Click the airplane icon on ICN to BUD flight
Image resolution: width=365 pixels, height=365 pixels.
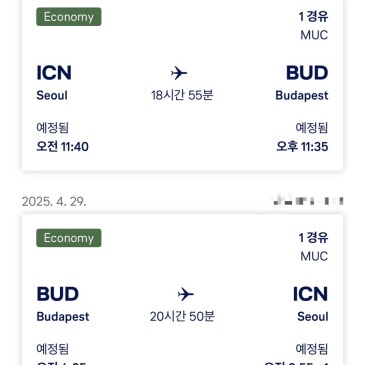coord(179,73)
